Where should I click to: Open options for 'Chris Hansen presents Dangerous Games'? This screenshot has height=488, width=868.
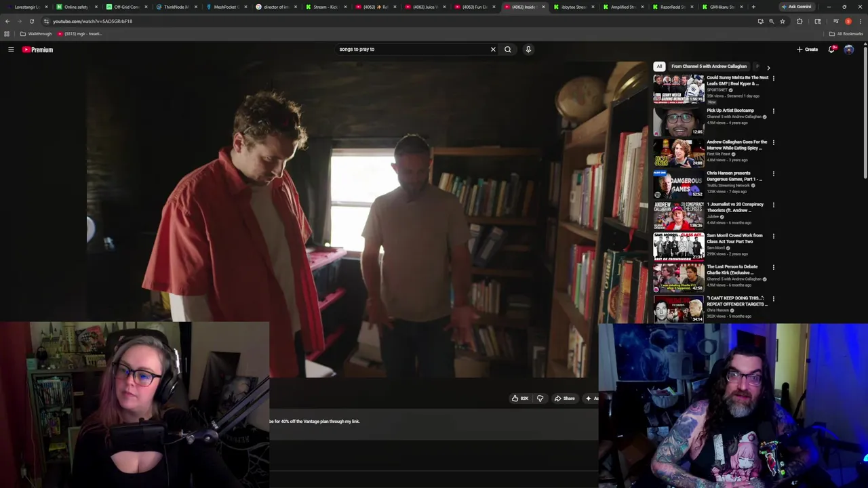(773, 174)
